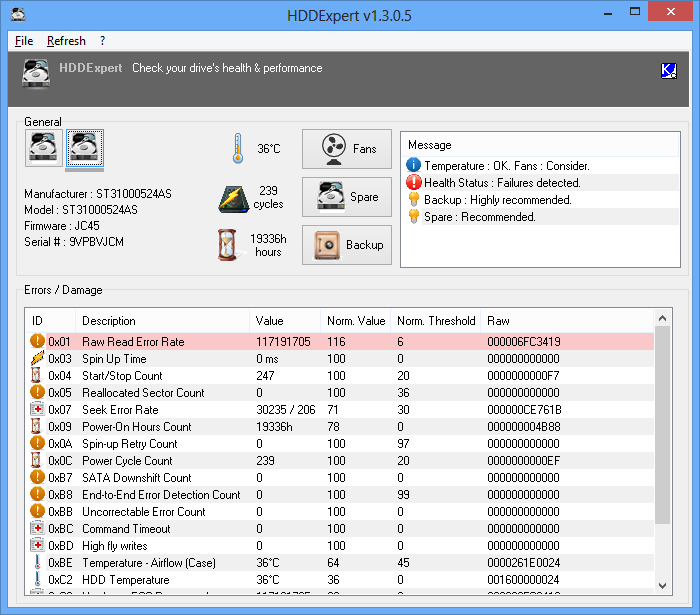Click the warning icon of row 0xB7
The height and width of the screenshot is (615, 700).
click(37, 477)
